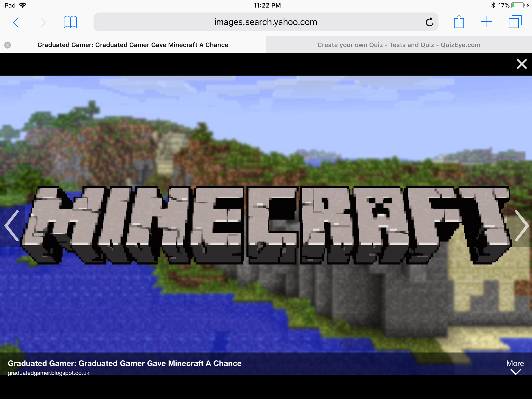Tap the 11:22 PM clock
This screenshot has width=532, height=399.
tap(267, 5)
